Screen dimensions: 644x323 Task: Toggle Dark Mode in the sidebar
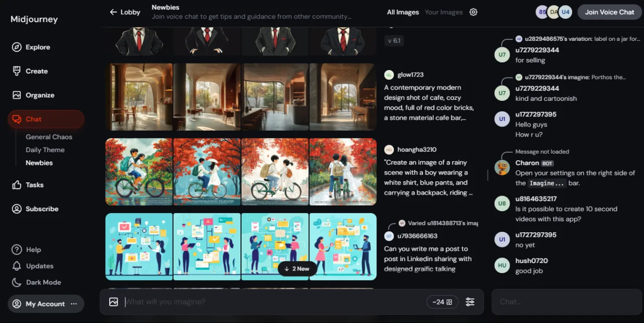36,282
